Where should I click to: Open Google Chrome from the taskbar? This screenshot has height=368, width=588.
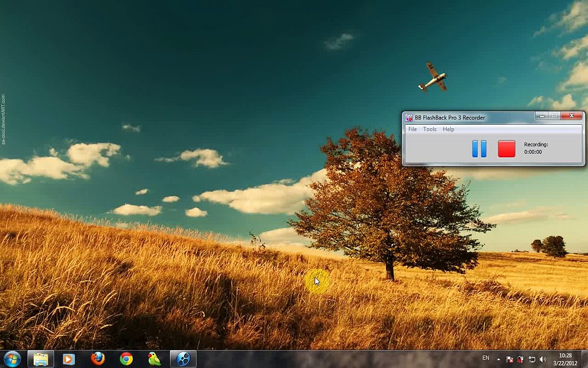[126, 359]
